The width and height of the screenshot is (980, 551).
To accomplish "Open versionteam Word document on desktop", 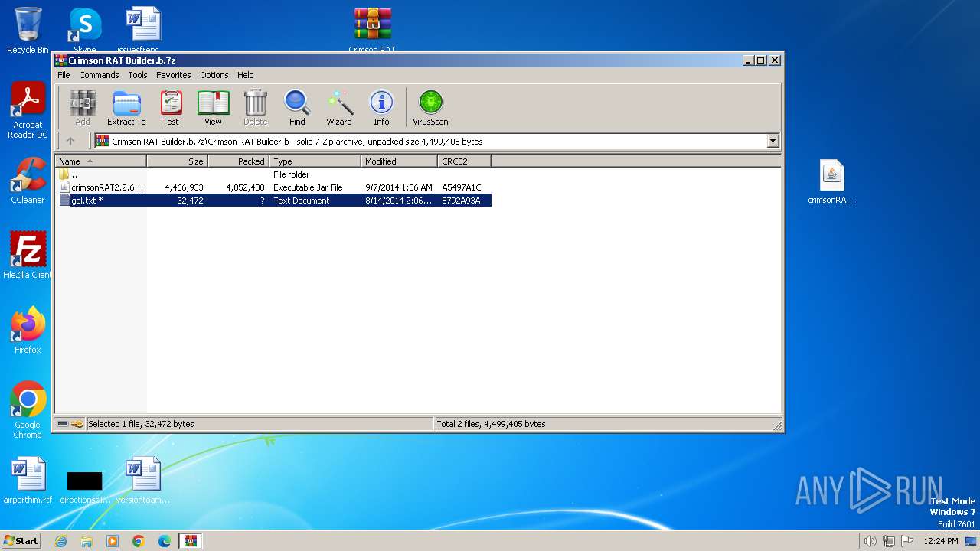I will [x=143, y=481].
